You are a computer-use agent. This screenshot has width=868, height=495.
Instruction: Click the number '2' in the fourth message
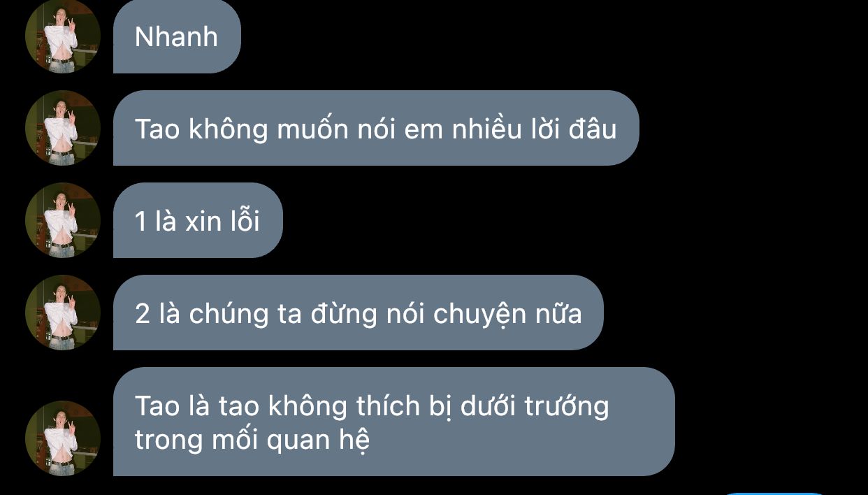[x=143, y=314]
